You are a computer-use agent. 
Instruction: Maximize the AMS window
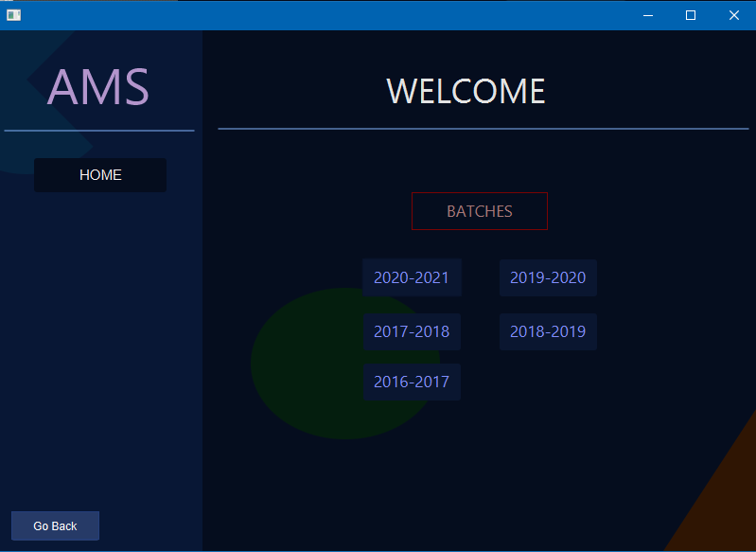coord(691,15)
